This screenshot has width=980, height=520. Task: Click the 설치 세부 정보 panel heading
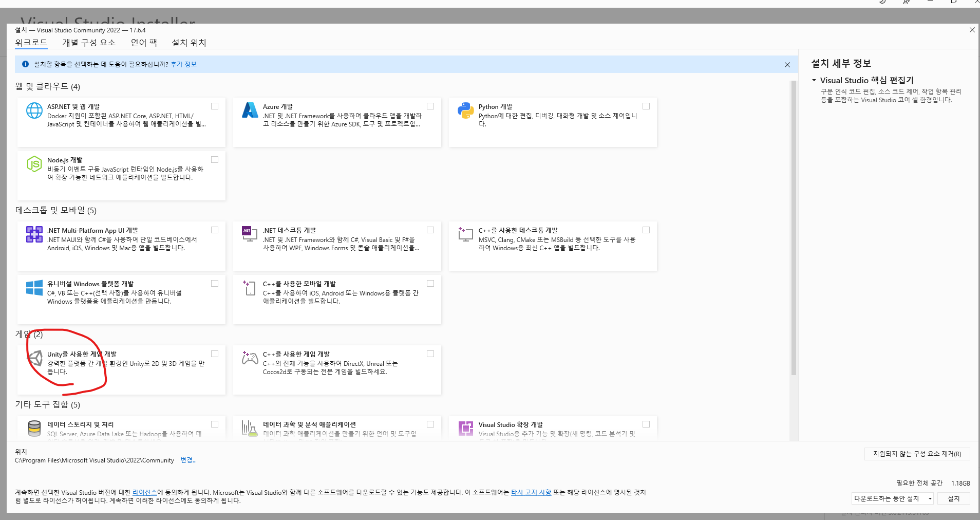point(841,63)
